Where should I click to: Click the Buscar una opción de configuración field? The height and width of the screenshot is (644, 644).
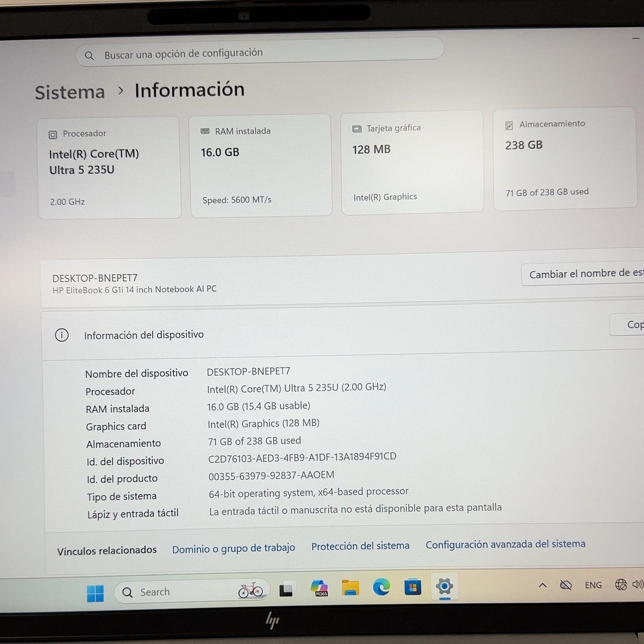[x=260, y=53]
